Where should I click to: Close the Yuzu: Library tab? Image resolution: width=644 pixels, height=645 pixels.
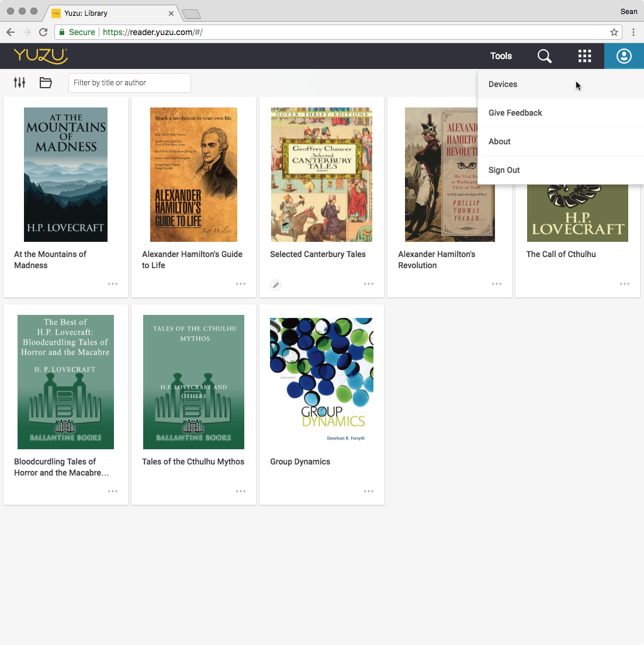pyautogui.click(x=171, y=13)
